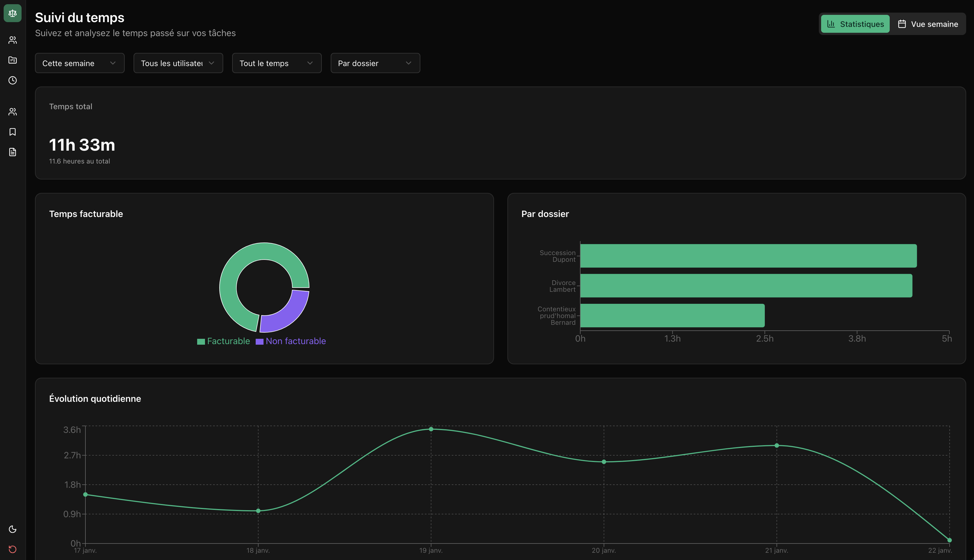Open the document file icon in sidebar

12,152
